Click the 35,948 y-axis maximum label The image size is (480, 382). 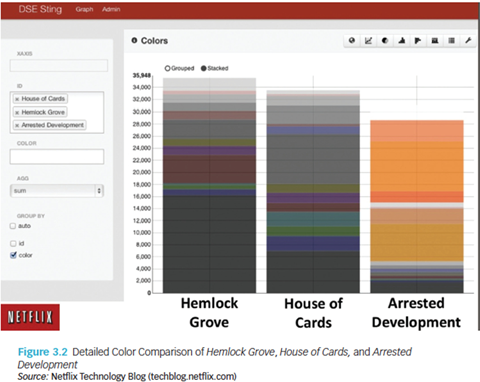[x=142, y=76]
